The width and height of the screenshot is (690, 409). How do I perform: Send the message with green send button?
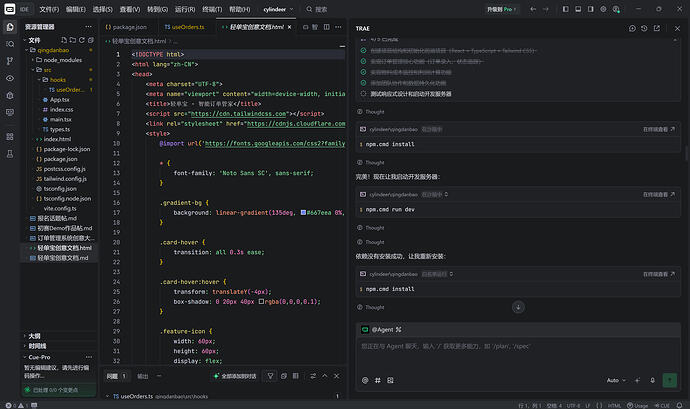(x=670, y=380)
